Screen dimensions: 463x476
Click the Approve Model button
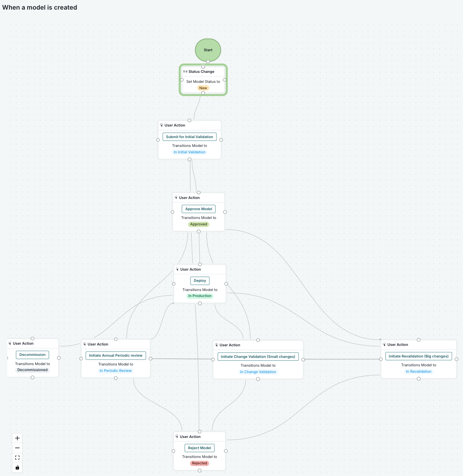(x=198, y=209)
